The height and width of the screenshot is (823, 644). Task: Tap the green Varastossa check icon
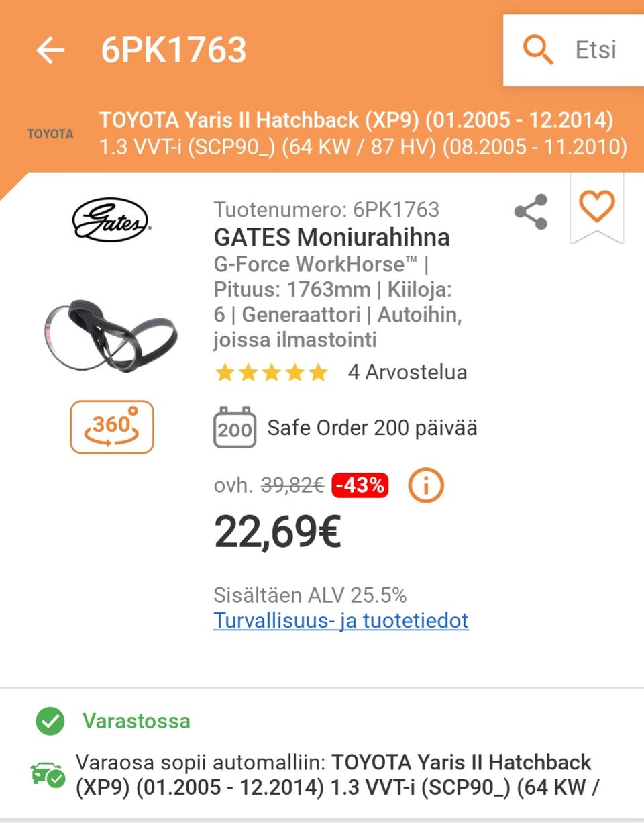(x=50, y=722)
